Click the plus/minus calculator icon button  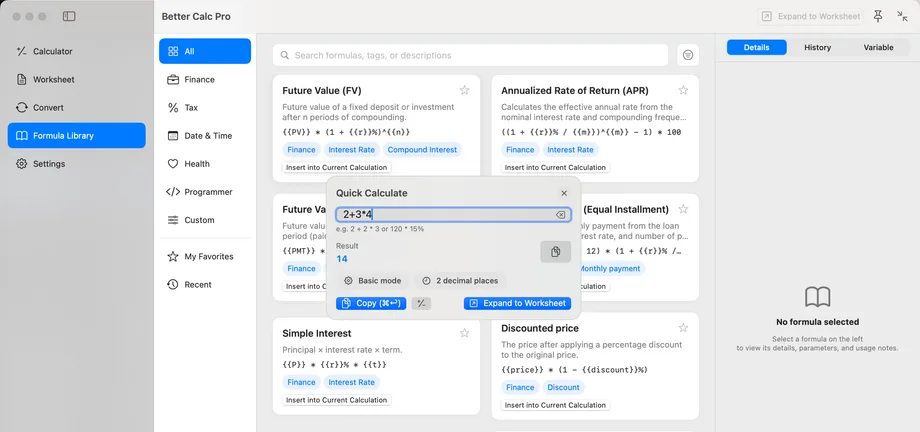(421, 303)
